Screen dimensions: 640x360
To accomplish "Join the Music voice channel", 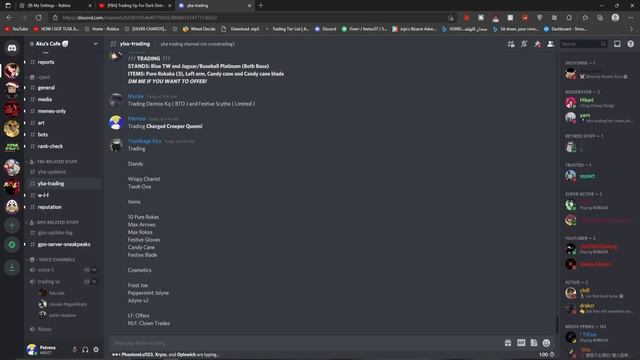I will tap(63, 329).
